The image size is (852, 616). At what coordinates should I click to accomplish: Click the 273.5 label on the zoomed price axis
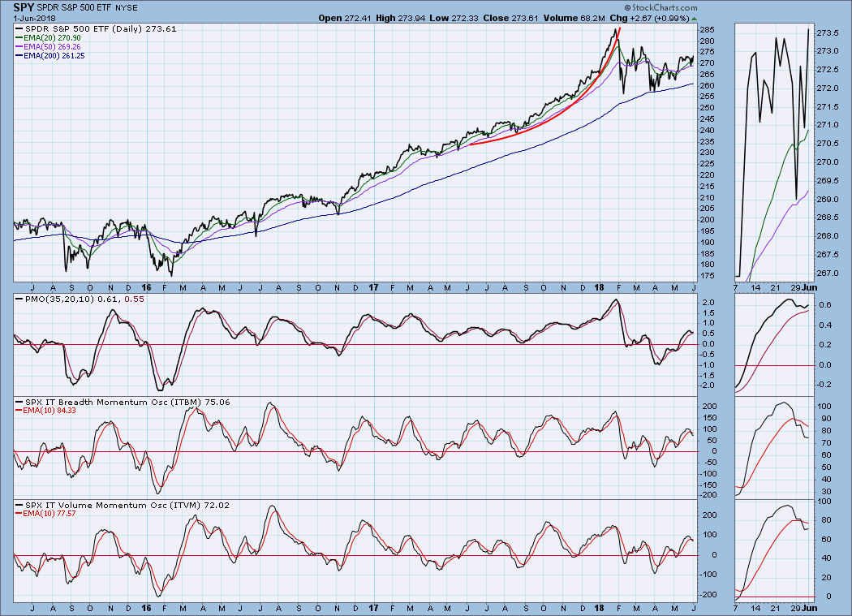tap(828, 33)
